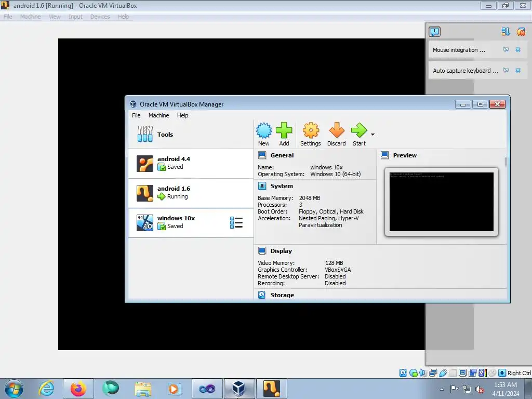The width and height of the screenshot is (532, 399).
Task: Click the Display section header
Action: point(281,251)
